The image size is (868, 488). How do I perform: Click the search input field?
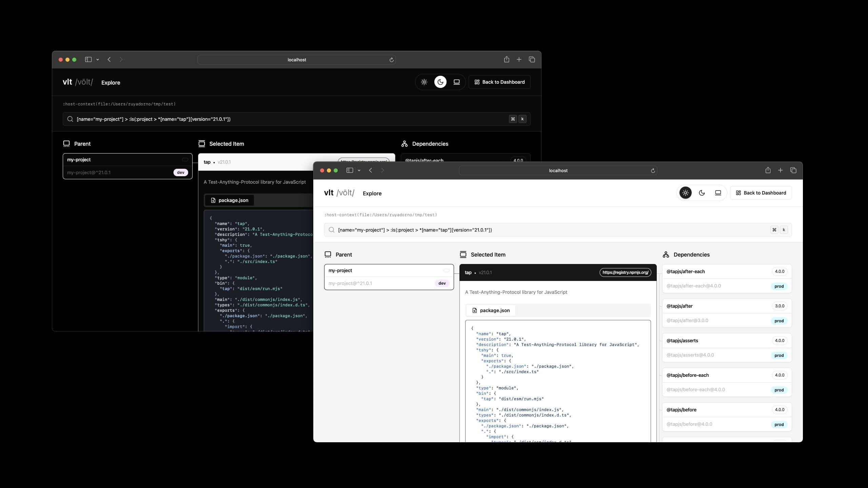557,229
